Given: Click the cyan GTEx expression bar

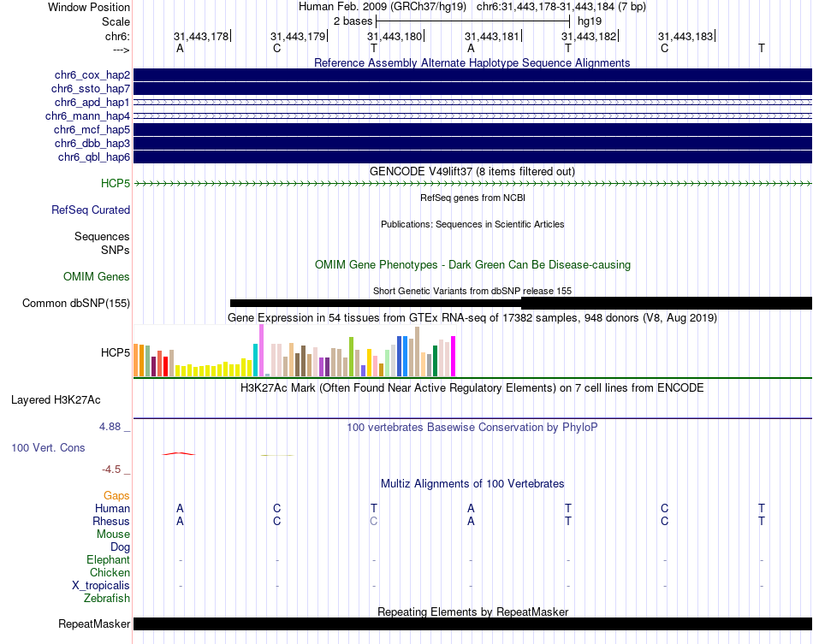Looking at the screenshot, I should click(255, 360).
